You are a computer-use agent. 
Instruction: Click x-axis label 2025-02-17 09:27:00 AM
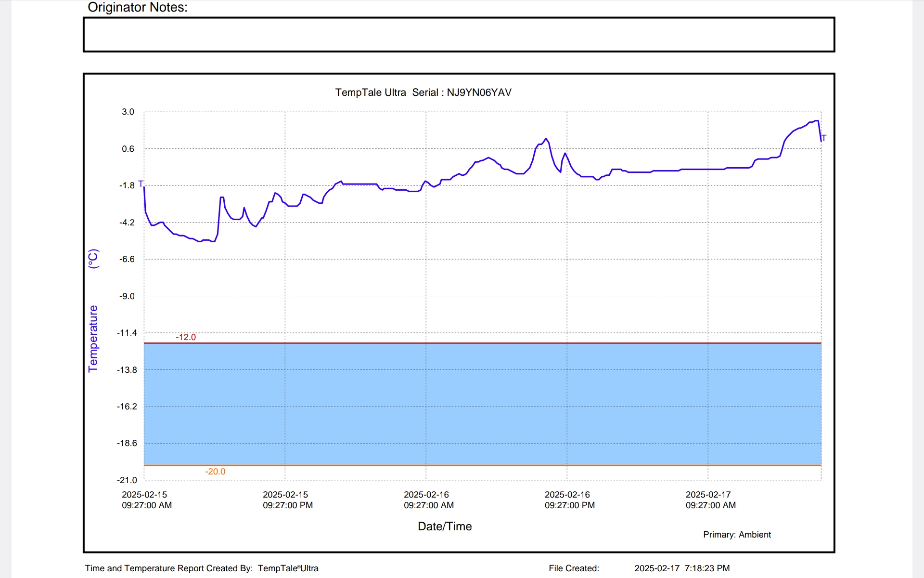tap(711, 500)
